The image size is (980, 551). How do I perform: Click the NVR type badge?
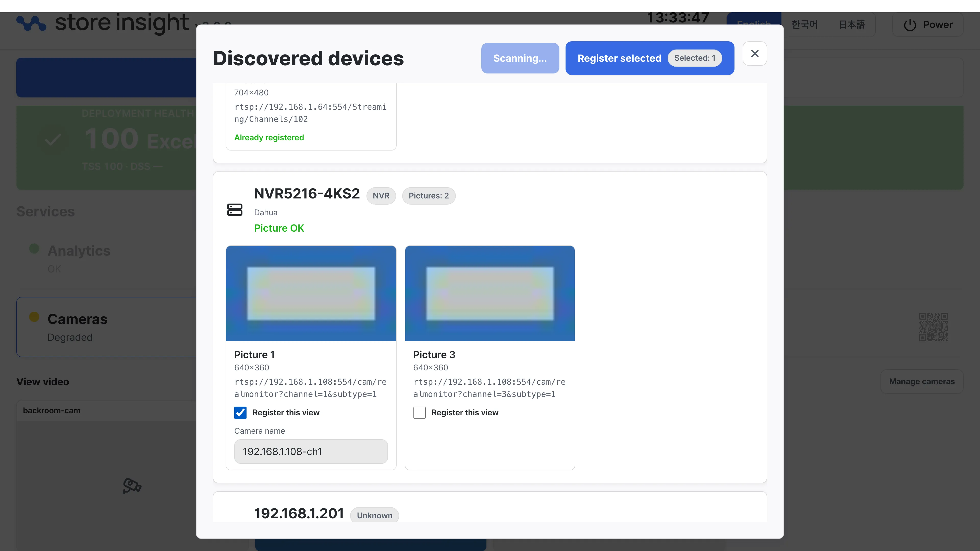point(381,196)
